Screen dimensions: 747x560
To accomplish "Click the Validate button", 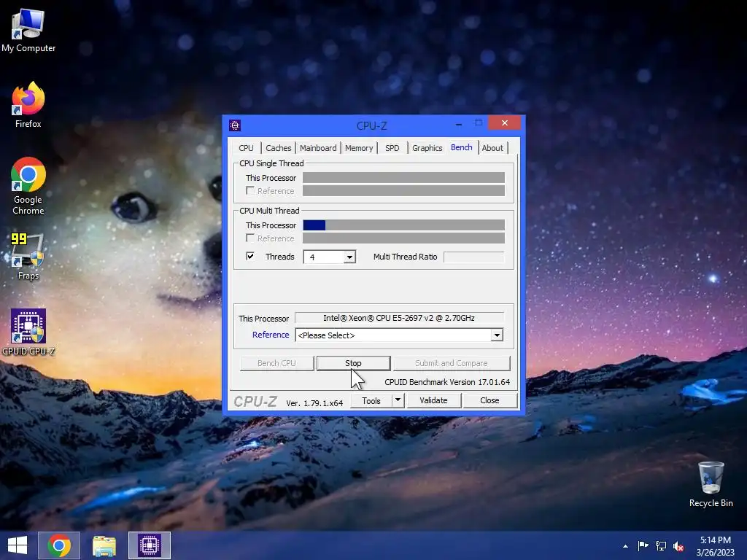I will [x=433, y=400].
